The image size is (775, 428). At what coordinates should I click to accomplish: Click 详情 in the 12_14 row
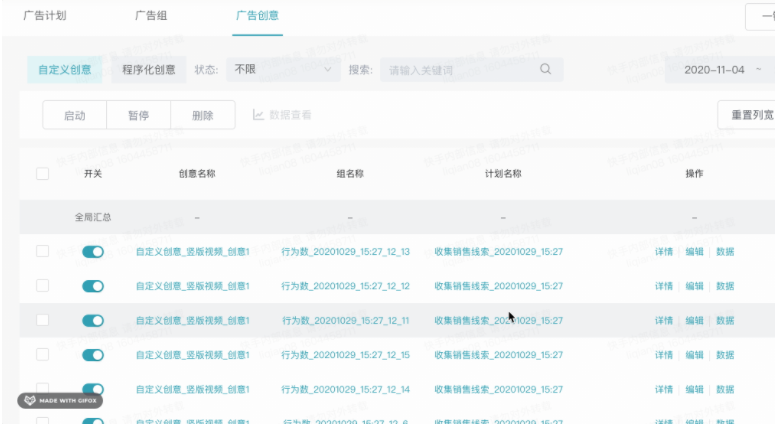pos(664,389)
